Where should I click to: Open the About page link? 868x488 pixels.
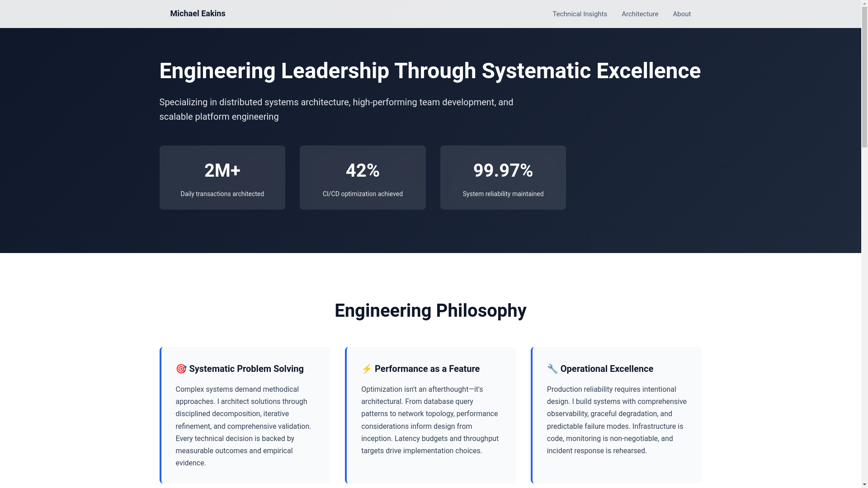coord(681,14)
